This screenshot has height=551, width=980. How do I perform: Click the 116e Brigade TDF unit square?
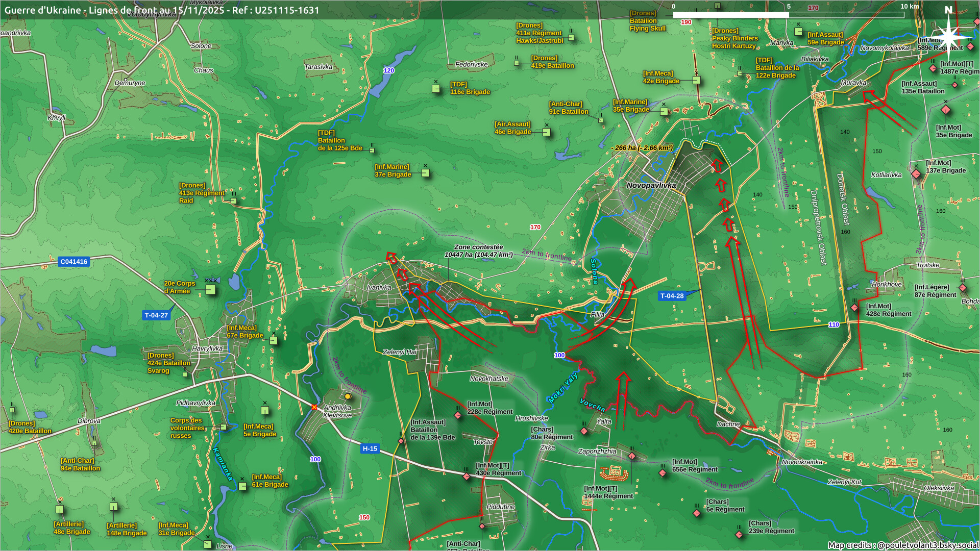click(436, 89)
